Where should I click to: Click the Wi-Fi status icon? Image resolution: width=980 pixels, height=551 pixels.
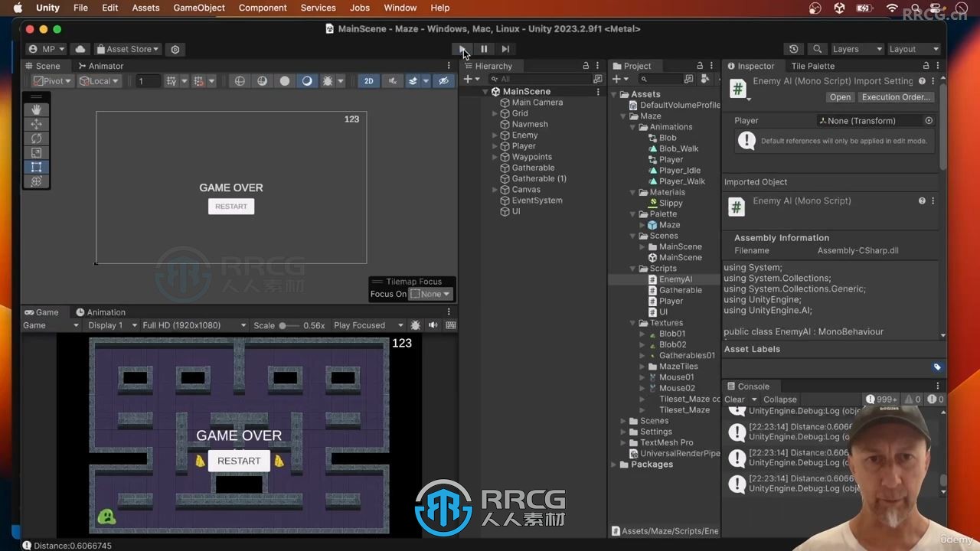click(892, 8)
